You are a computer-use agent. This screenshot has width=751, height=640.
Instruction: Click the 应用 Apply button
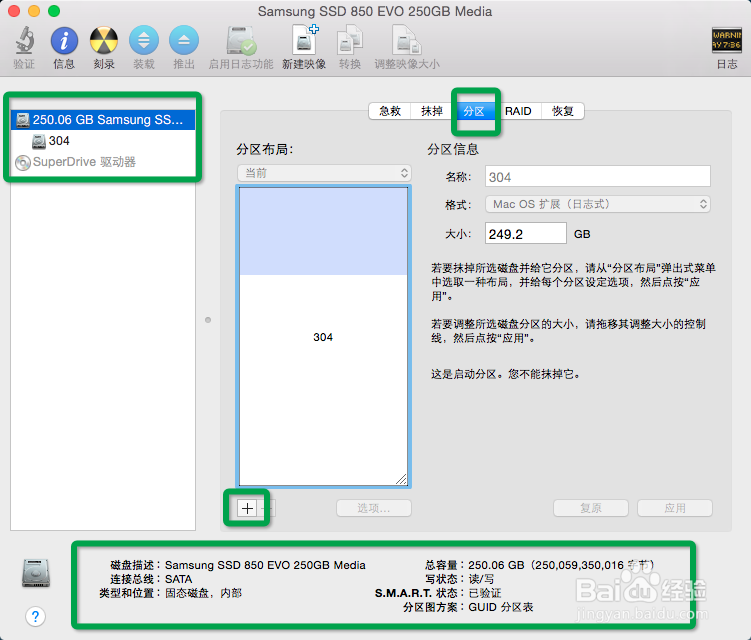tap(675, 508)
